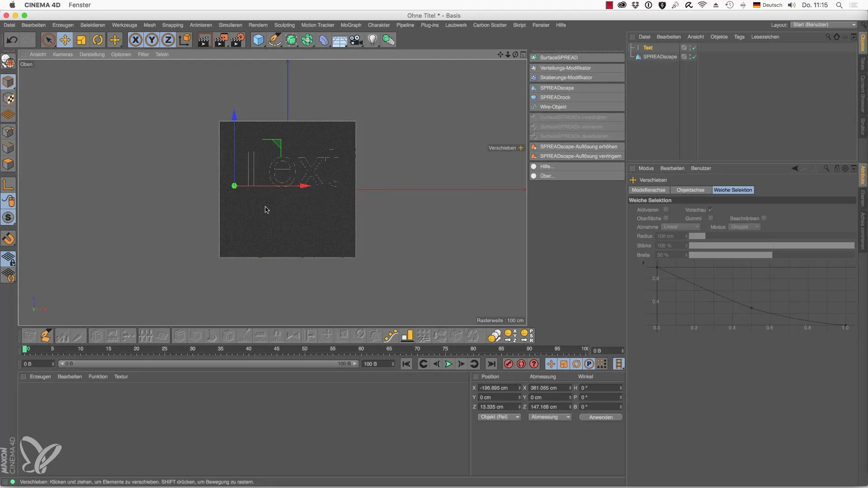Toggle autokeying button
This screenshot has width=868, height=488.
521,364
